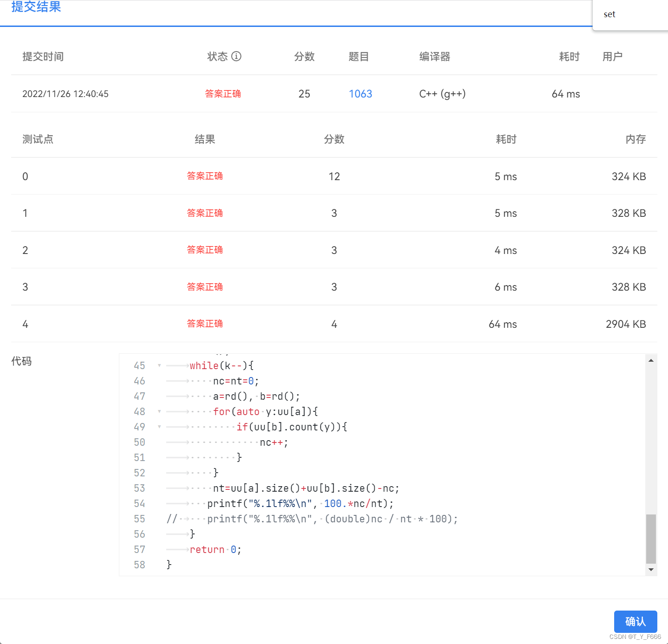
Task: Click the 提交结果 dialog title
Action: pos(36,7)
